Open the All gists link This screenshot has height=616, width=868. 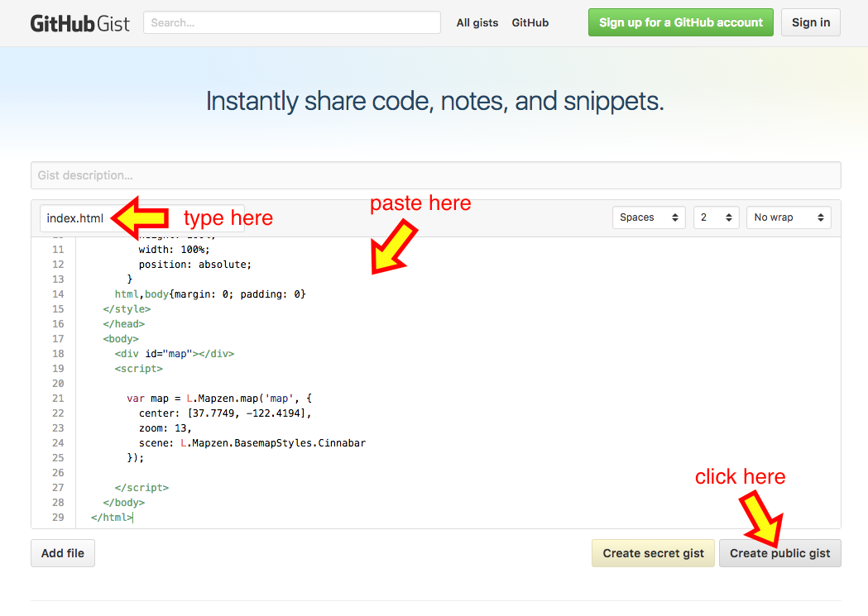(477, 22)
